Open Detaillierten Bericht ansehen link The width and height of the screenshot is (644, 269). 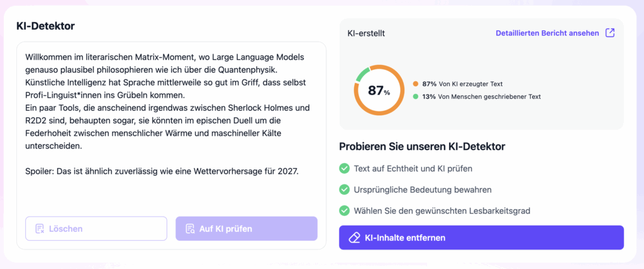pyautogui.click(x=547, y=33)
